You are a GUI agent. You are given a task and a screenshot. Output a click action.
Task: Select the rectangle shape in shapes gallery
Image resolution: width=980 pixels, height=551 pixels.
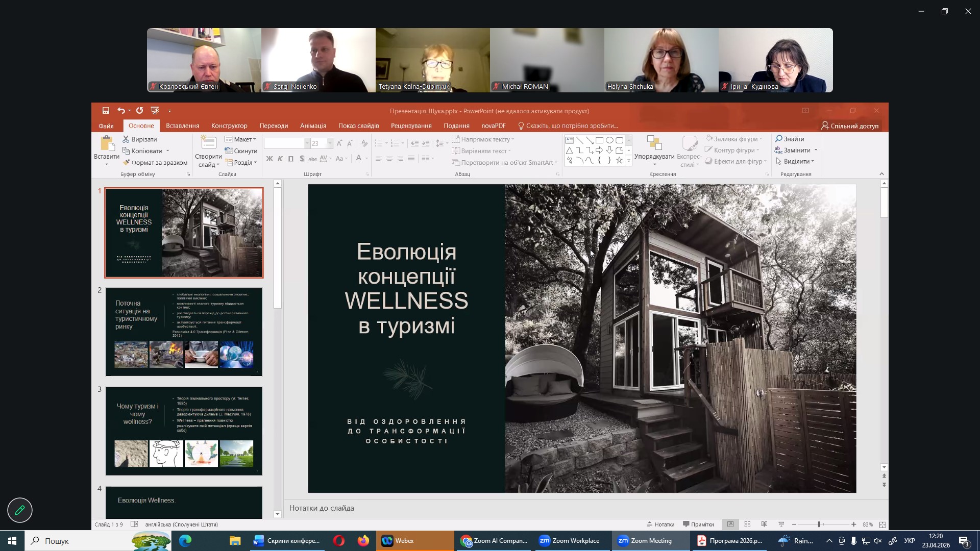point(599,140)
